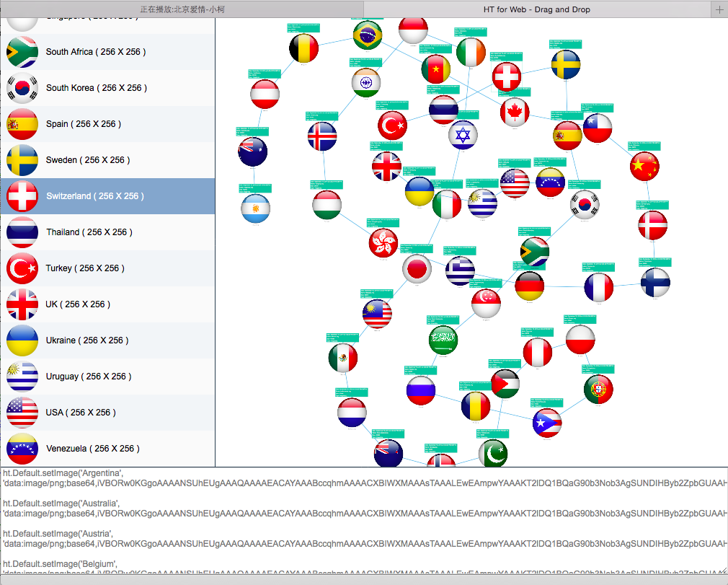Click the Sweden flag icon in list
728x585 pixels.
[22, 160]
